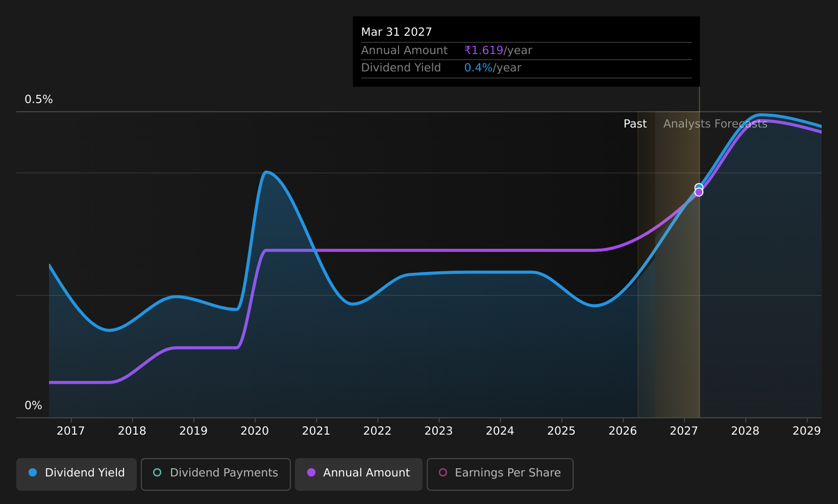838x504 pixels.
Task: Toggle the Annual Amount legend series
Action: [x=359, y=474]
